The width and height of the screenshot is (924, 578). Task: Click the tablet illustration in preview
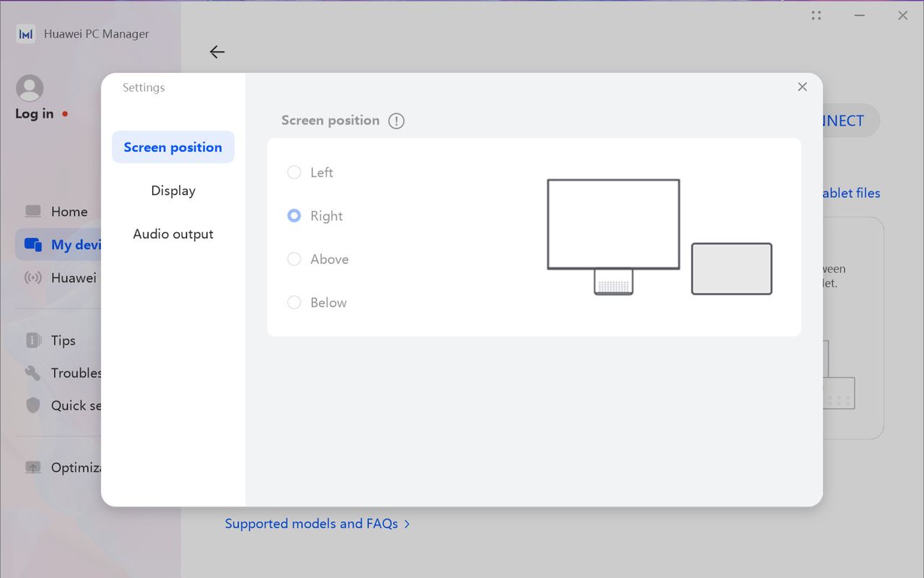point(732,269)
